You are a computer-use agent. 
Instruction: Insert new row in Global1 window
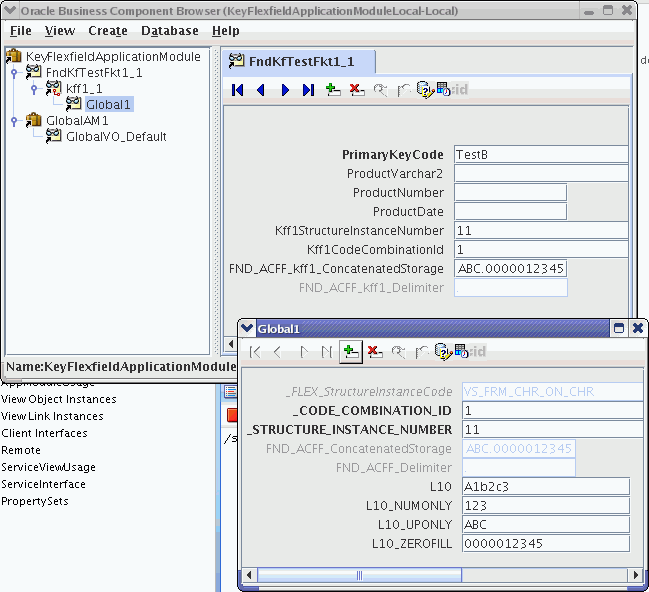[x=351, y=352]
